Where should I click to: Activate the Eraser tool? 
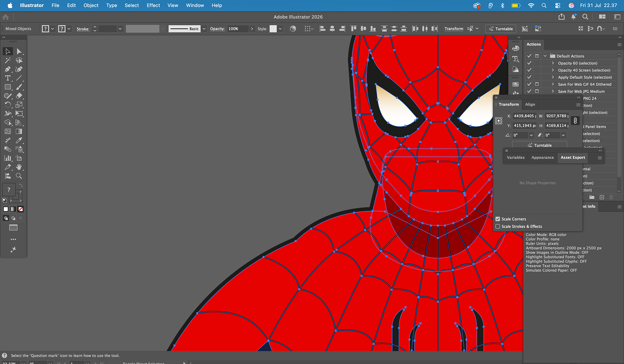[19, 96]
